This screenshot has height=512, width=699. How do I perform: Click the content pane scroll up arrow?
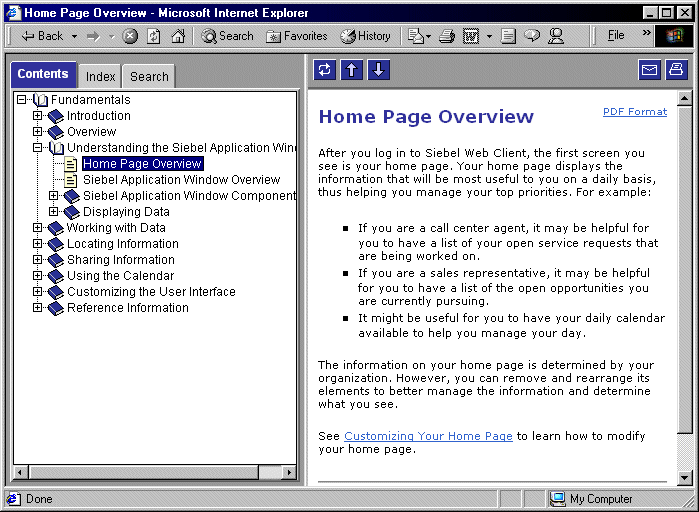(684, 98)
